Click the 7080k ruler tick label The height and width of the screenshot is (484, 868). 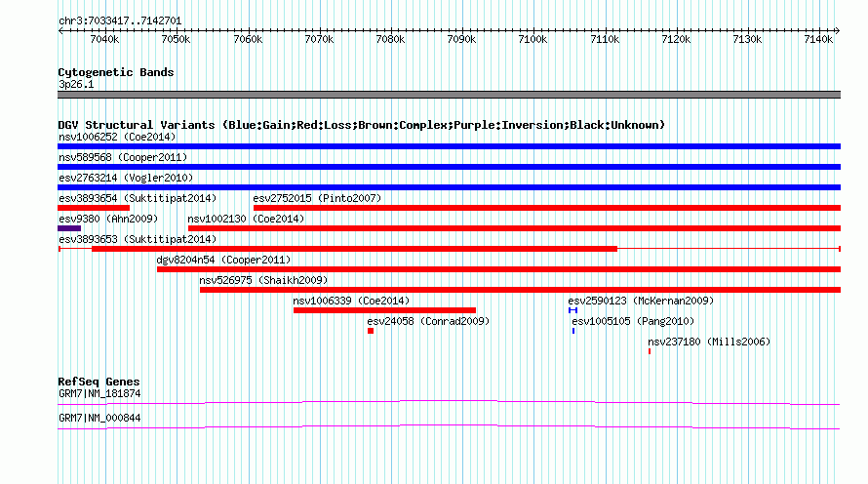click(x=390, y=39)
